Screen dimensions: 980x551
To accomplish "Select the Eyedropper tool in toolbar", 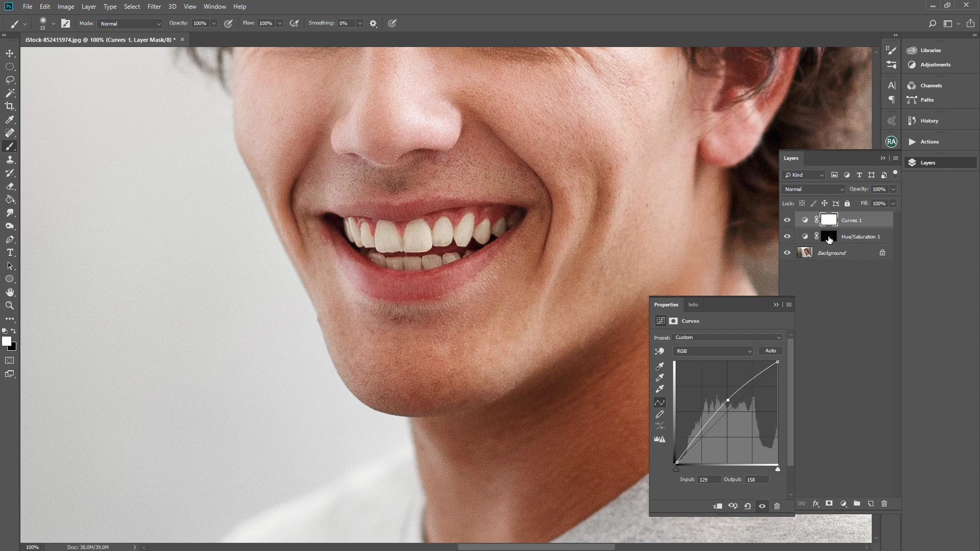I will tap(10, 120).
